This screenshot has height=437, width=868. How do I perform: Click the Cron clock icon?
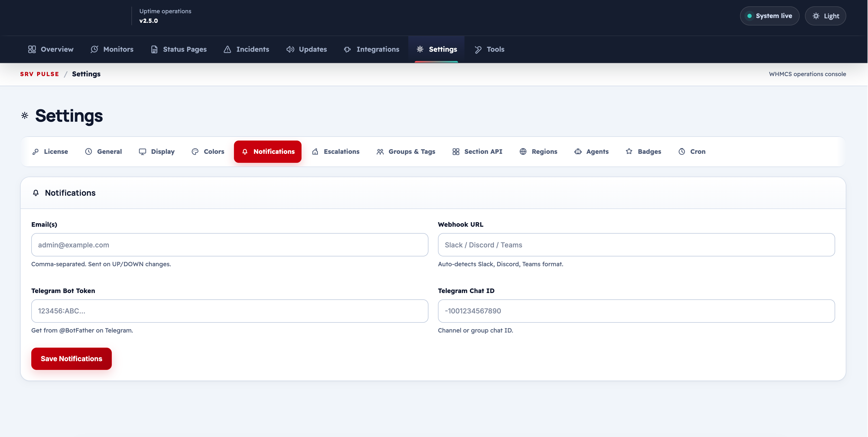682,152
